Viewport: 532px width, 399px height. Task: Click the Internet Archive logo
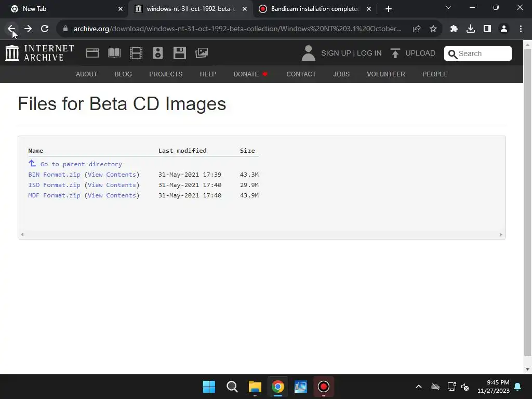39,53
